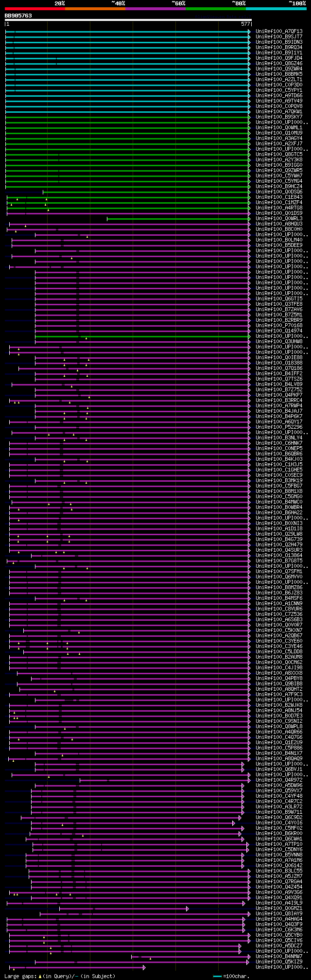Click the orange ~40% identity legend segment
The width and height of the screenshot is (311, 980).
tap(95, 9)
